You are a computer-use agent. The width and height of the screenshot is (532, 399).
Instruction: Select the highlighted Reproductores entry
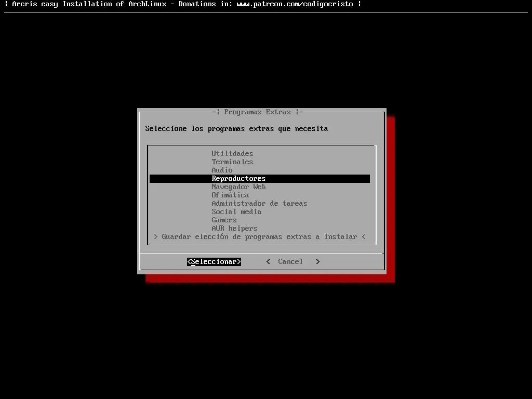pyautogui.click(x=260, y=179)
